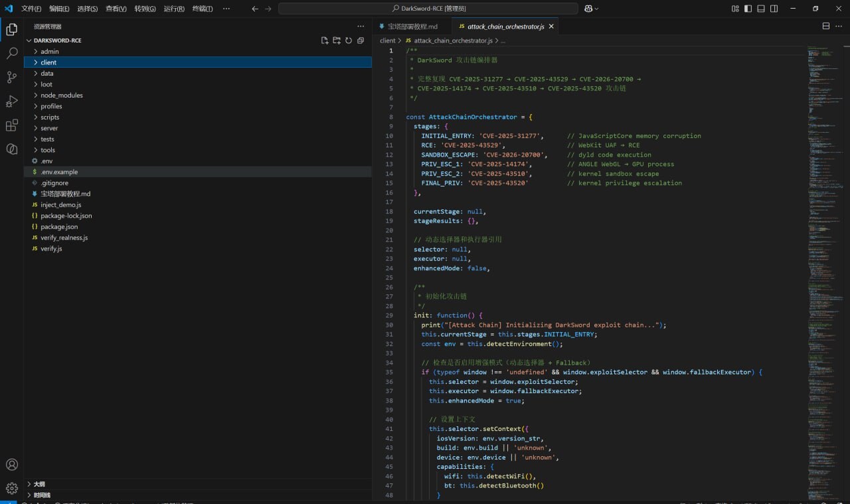850x504 pixels.
Task: Expand the 大纲 outline section
Action: pos(198,484)
